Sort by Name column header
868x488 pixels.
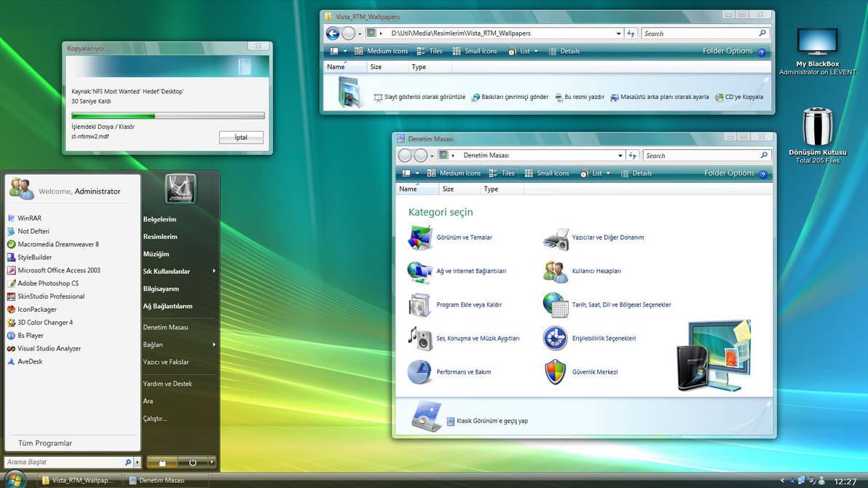[336, 66]
